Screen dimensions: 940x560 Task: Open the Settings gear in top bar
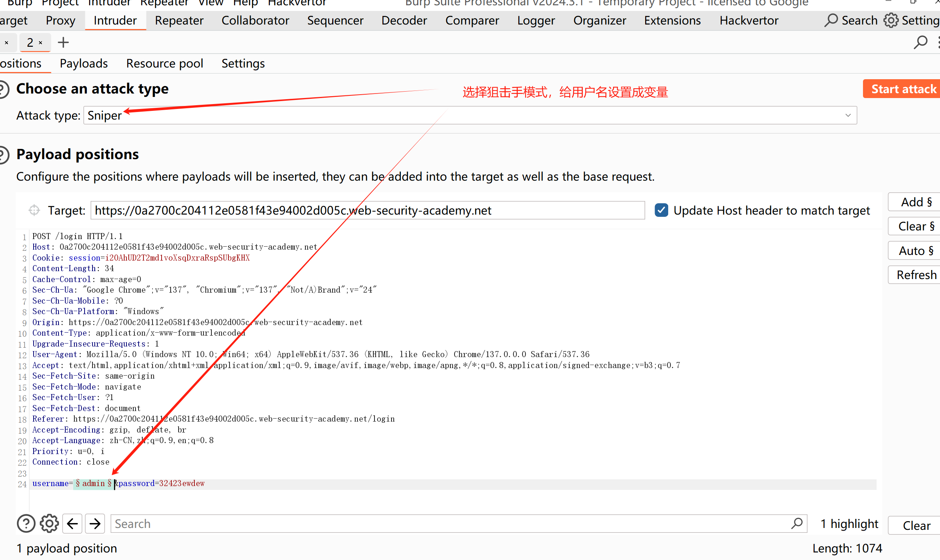(891, 20)
